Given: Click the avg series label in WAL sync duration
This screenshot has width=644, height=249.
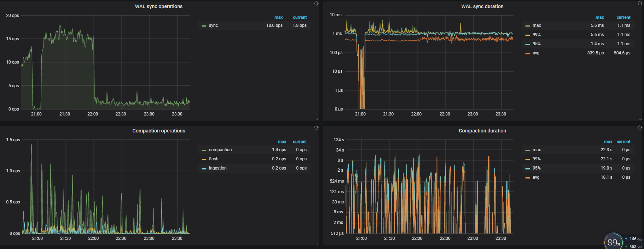Looking at the screenshot, I should [536, 53].
